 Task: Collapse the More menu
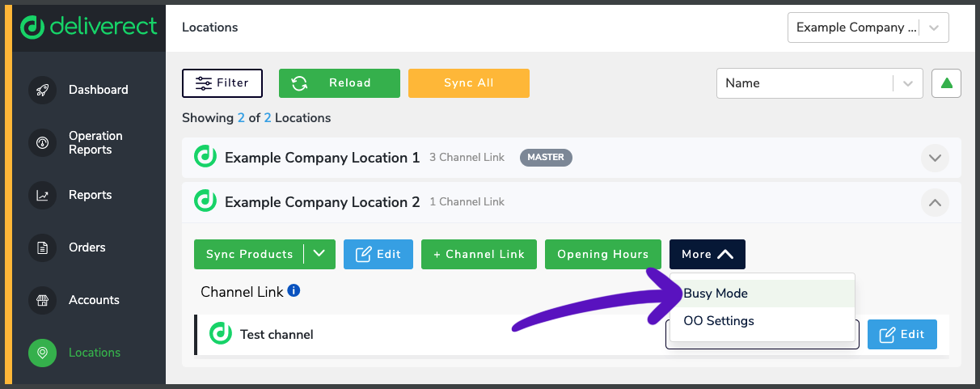click(x=708, y=254)
